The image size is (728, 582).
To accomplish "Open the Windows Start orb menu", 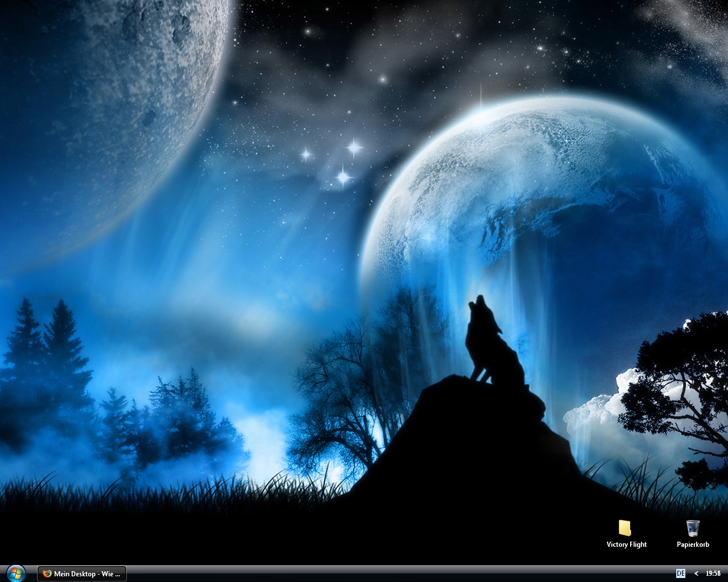I will point(15,573).
